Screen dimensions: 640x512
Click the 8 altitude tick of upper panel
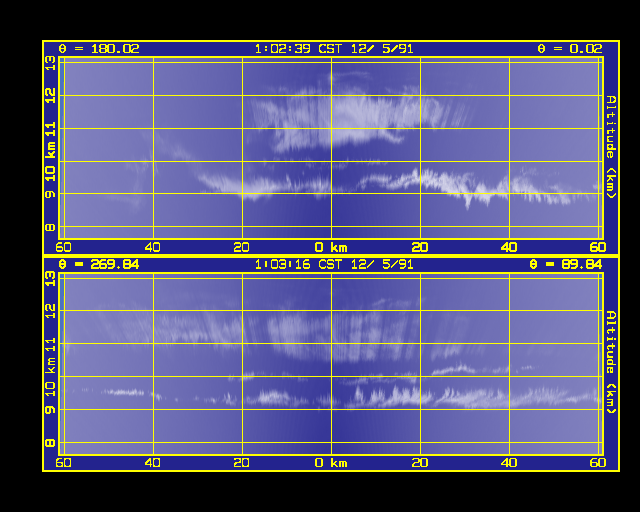coord(50,227)
